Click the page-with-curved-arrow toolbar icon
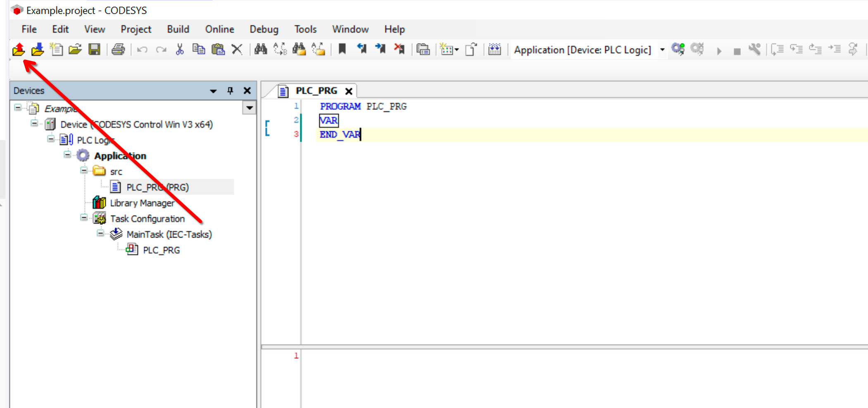This screenshot has width=868, height=408. tap(471, 50)
